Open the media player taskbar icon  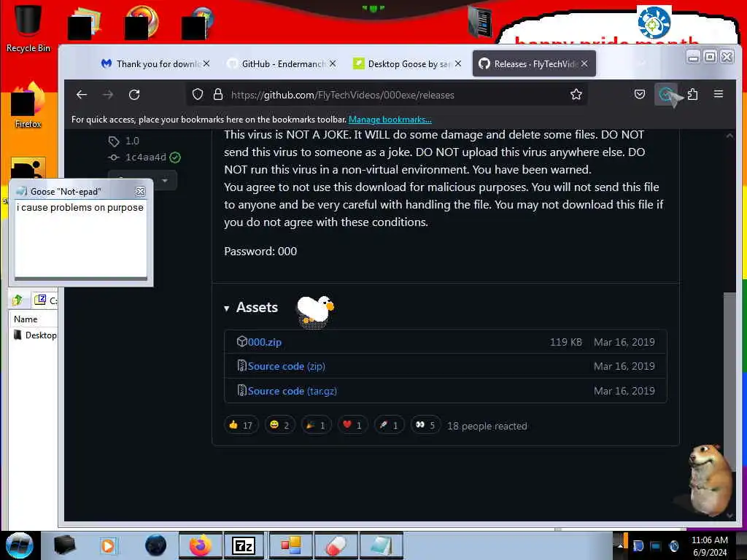(x=109, y=545)
